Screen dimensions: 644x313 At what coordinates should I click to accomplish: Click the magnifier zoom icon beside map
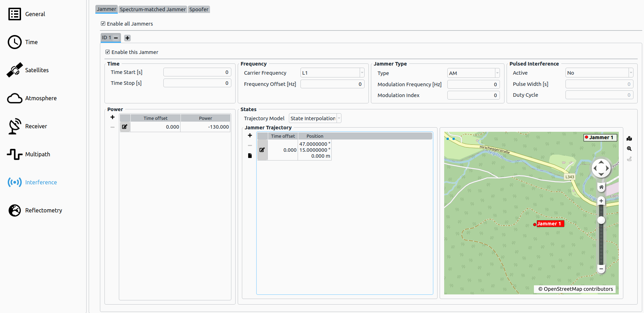pyautogui.click(x=629, y=149)
